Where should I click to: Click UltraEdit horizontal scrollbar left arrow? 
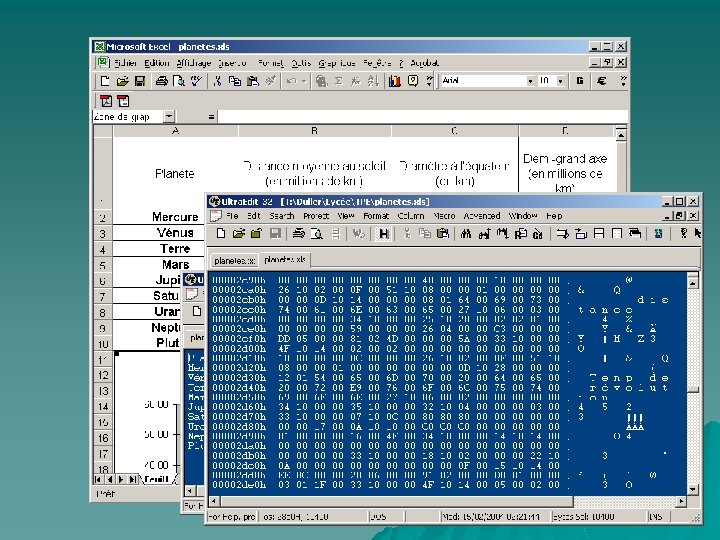coord(214,501)
